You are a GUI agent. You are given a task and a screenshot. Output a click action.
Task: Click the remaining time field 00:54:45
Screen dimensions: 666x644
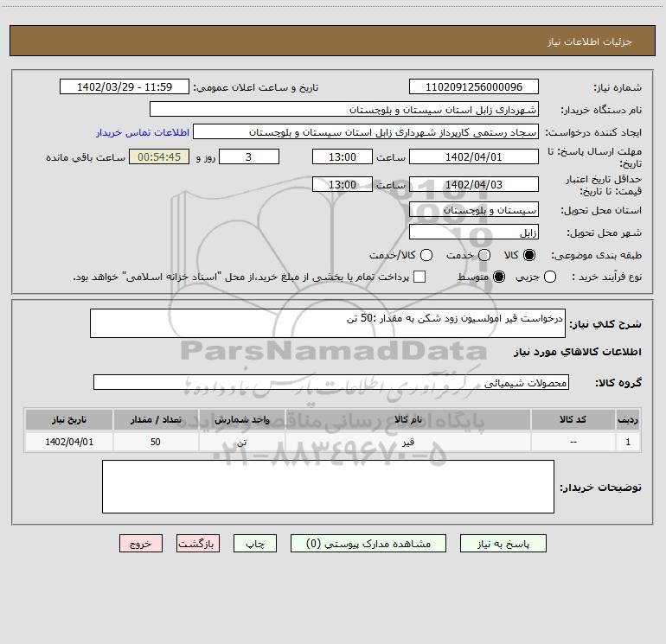(x=159, y=156)
